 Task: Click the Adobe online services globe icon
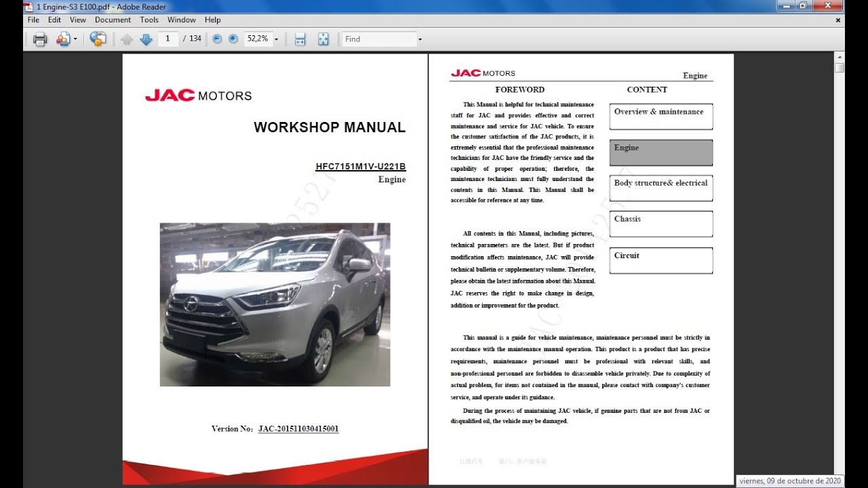tap(98, 39)
